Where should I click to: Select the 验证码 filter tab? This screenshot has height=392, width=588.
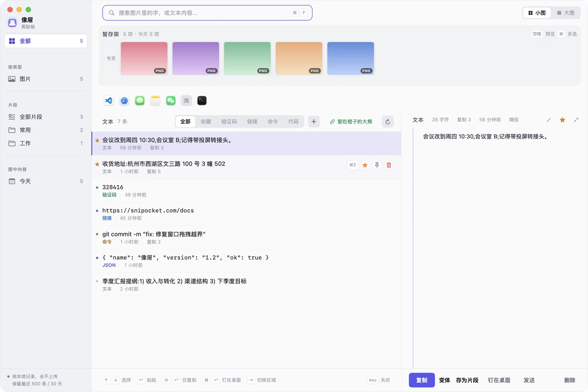[x=229, y=122]
